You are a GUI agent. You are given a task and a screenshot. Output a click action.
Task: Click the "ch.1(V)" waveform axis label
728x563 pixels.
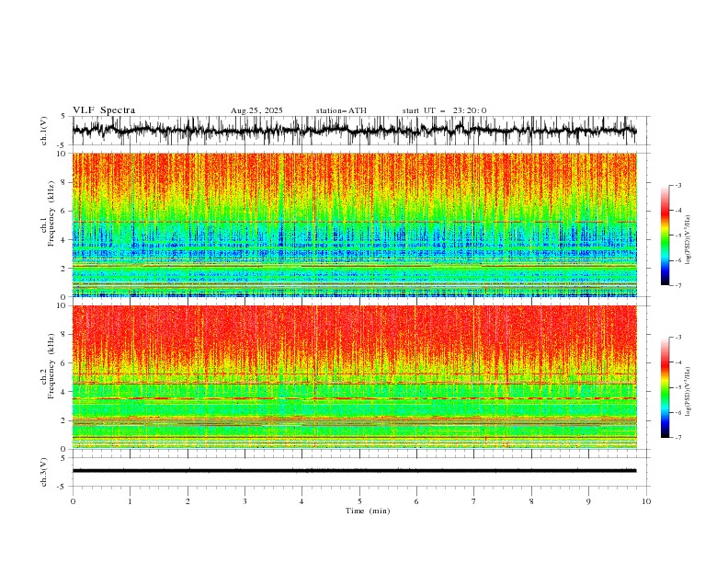click(44, 131)
